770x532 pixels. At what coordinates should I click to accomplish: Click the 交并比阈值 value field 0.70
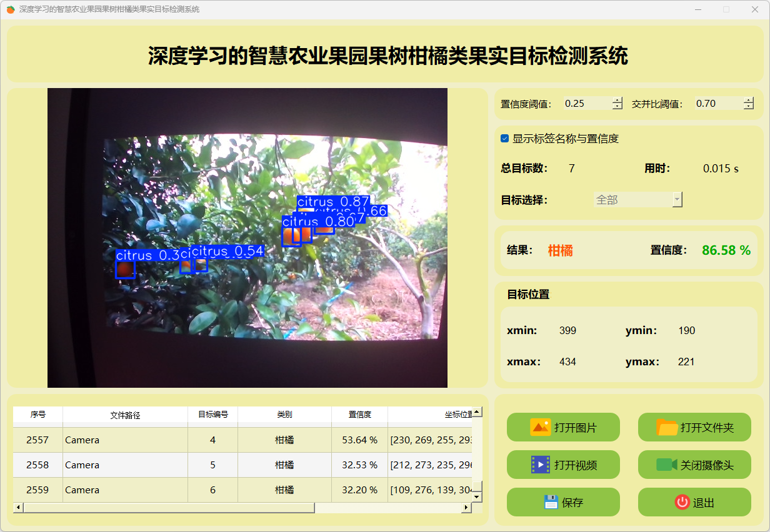coord(717,104)
